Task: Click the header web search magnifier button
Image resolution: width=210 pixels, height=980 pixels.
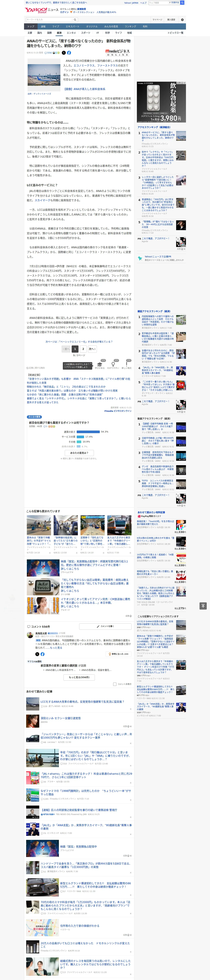Action: point(183,3)
